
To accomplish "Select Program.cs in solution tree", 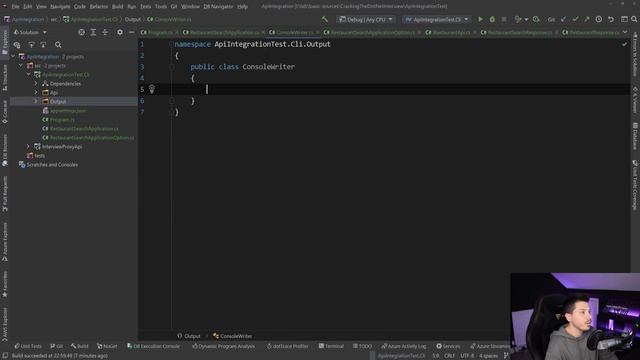I will (62, 120).
